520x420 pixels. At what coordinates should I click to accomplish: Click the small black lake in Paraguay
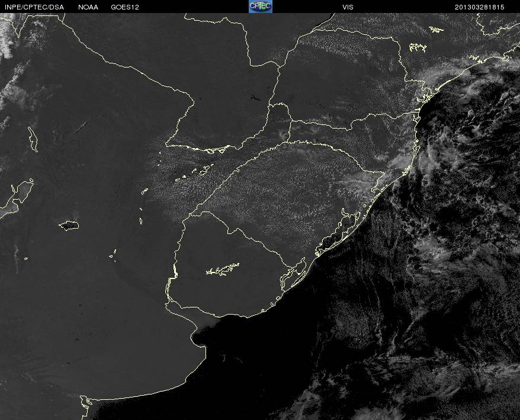(256, 98)
